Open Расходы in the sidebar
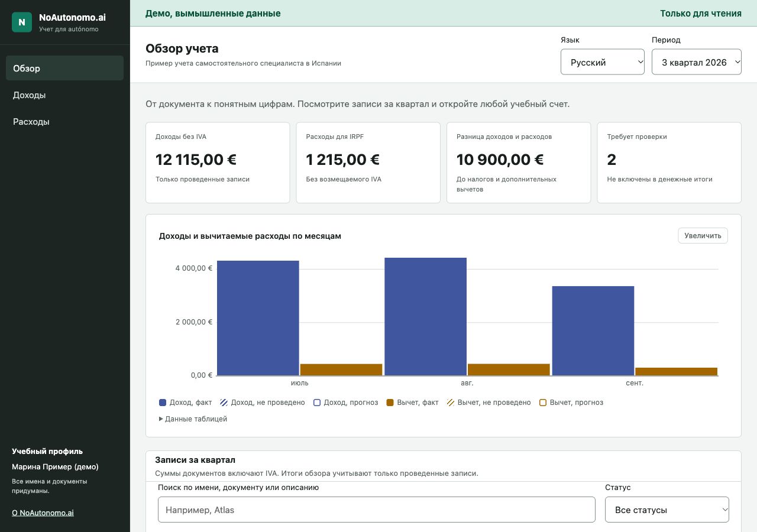Screen dimensions: 757x532 pos(65,122)
